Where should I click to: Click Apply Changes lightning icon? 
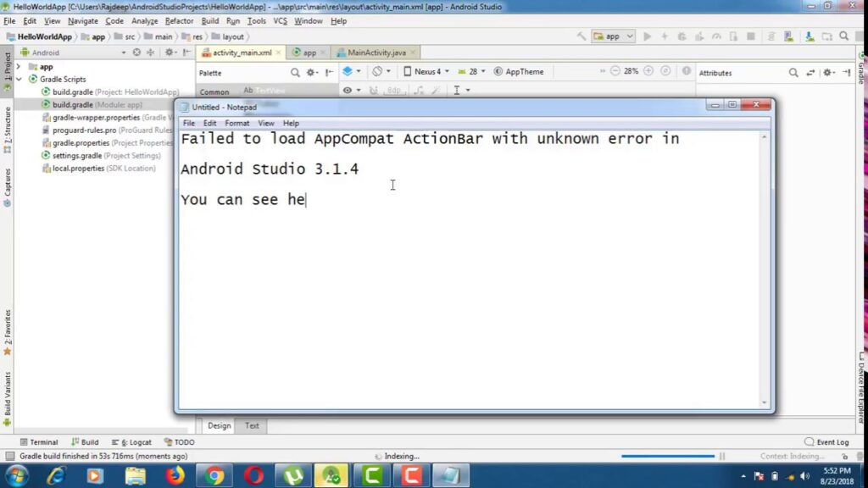tap(665, 36)
